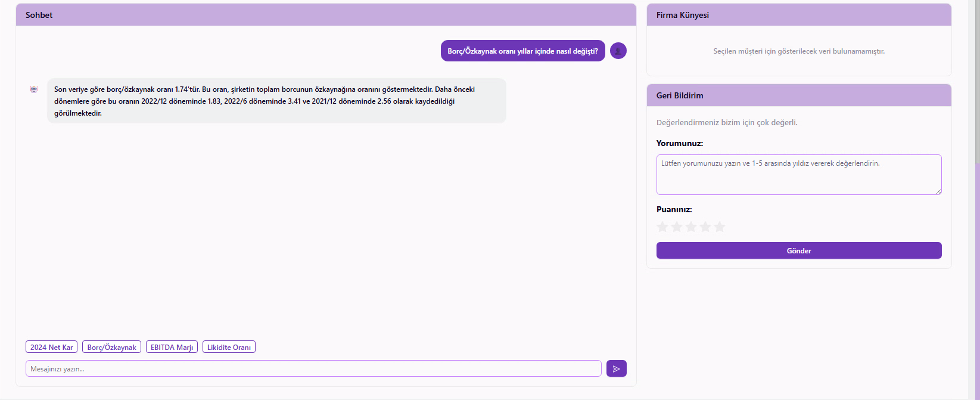The image size is (980, 400).
Task: Select the third rating star
Action: [691, 227]
